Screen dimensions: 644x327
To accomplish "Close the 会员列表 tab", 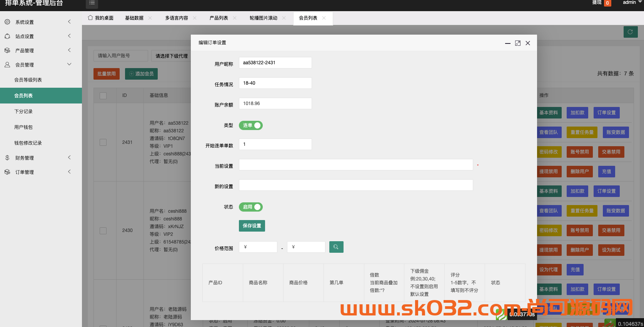I will click(324, 18).
